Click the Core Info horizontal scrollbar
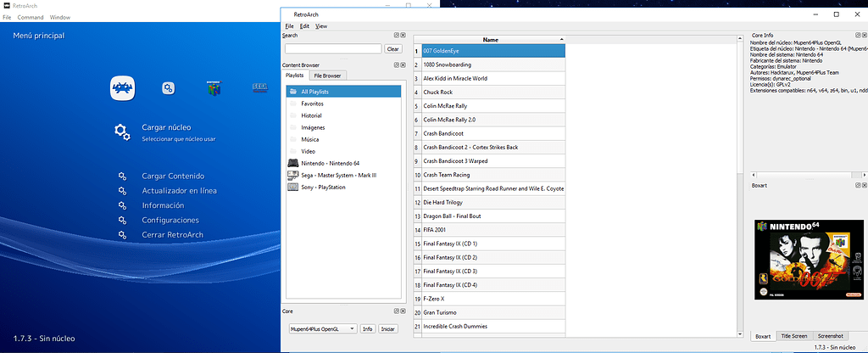The width and height of the screenshot is (868, 353). pyautogui.click(x=808, y=175)
